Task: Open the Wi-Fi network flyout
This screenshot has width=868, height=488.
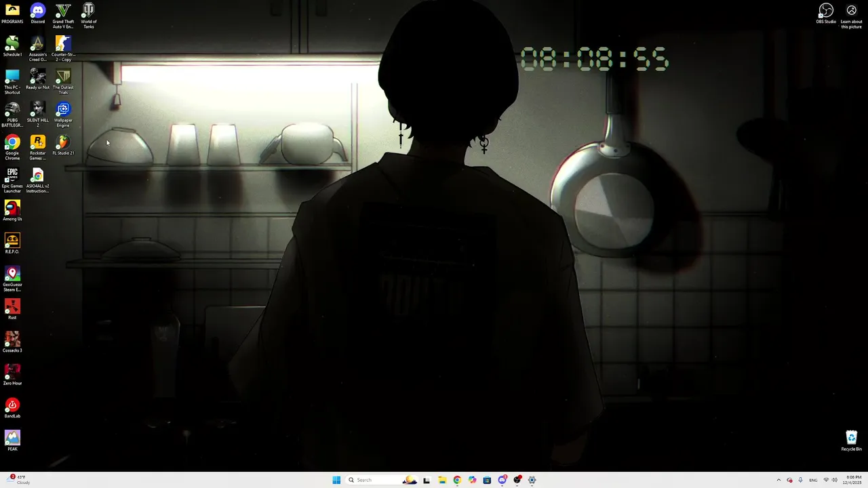Action: [x=826, y=480]
